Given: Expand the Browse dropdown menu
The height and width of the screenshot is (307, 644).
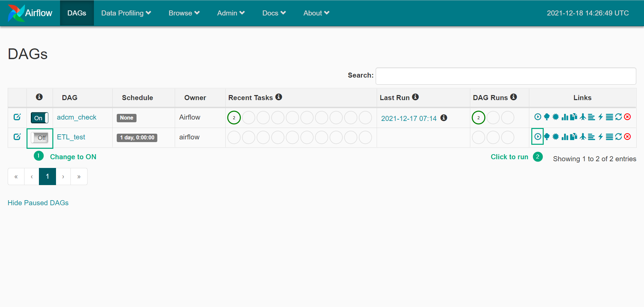Looking at the screenshot, I should coord(184,13).
